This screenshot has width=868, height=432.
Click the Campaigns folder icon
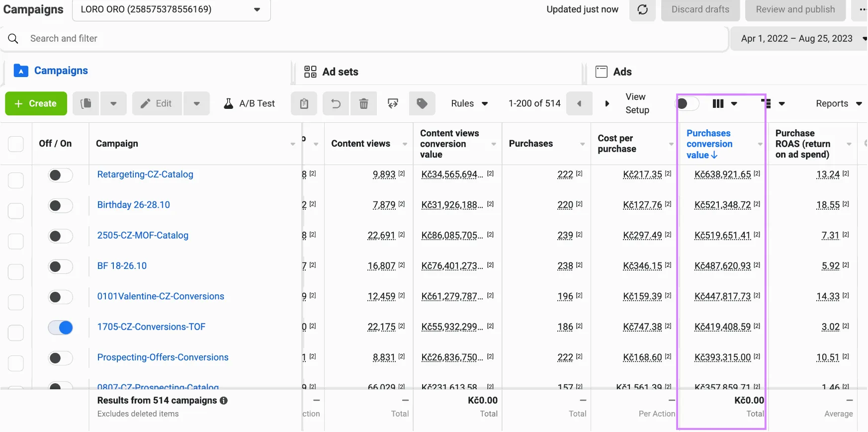[x=21, y=71]
